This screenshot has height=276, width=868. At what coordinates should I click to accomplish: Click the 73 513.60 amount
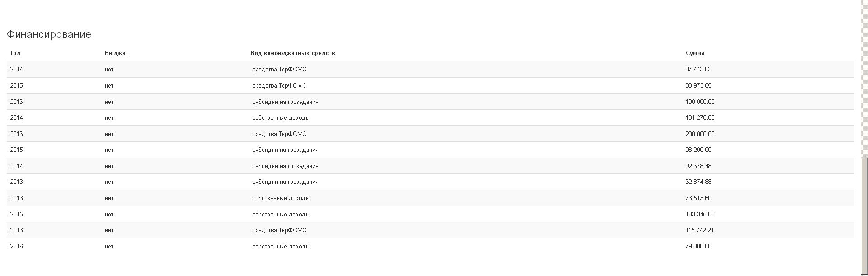(698, 198)
